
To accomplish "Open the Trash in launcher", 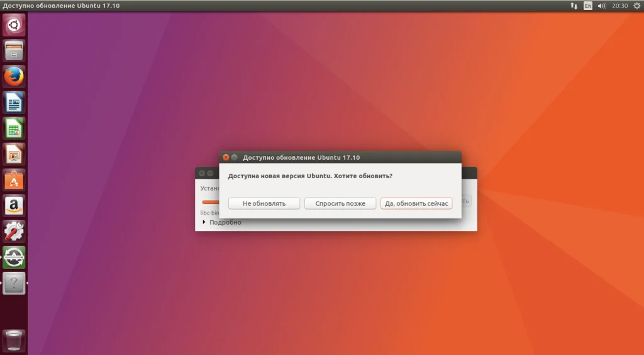I will point(14,341).
